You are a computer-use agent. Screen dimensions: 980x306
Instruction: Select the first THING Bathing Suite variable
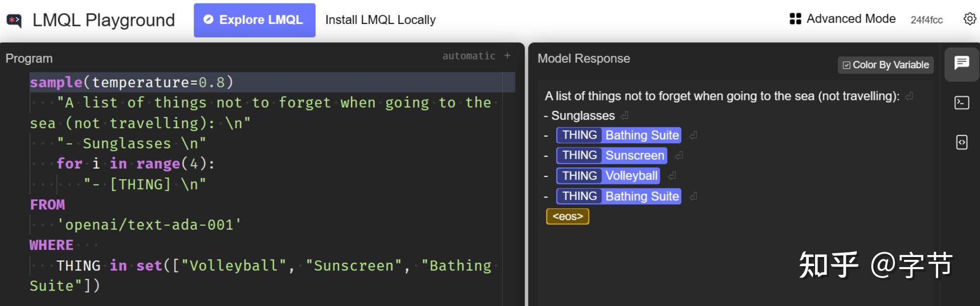(x=618, y=135)
